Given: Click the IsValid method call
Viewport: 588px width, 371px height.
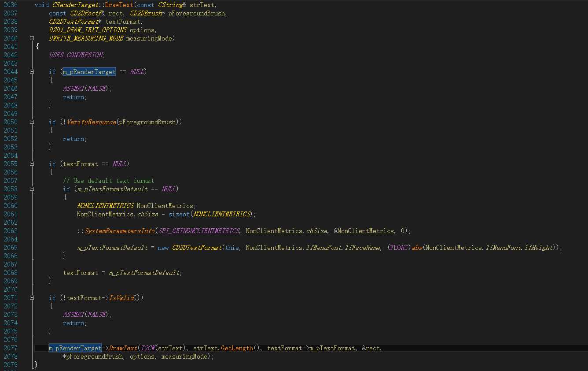Looking at the screenshot, I should tap(121, 298).
